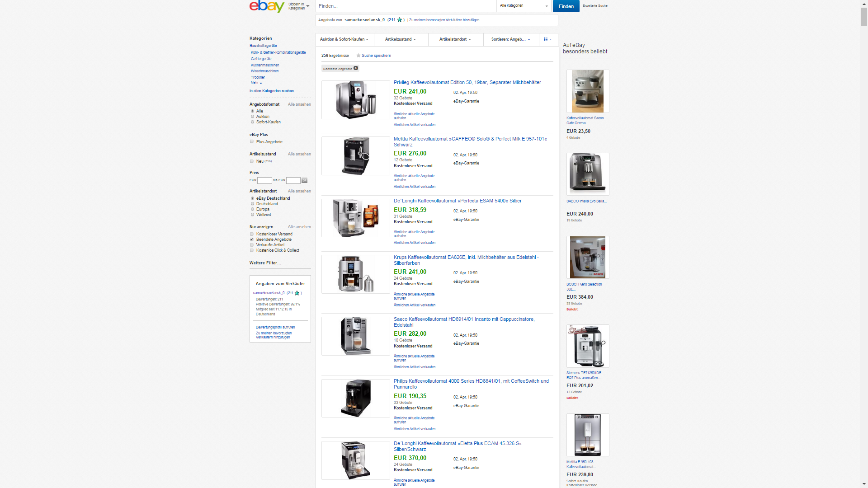Click the scrollbar down arrow
Viewport: 868px width, 488px height.
pyautogui.click(x=864, y=484)
